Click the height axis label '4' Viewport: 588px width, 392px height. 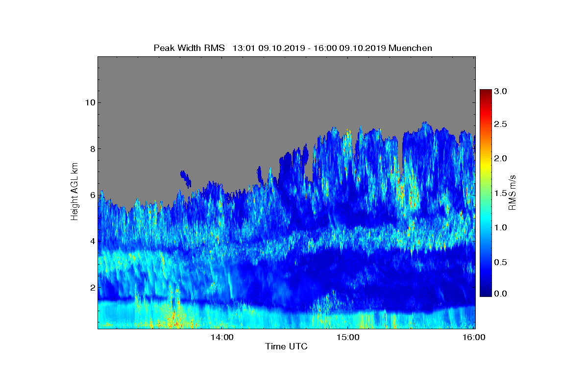pos(92,241)
